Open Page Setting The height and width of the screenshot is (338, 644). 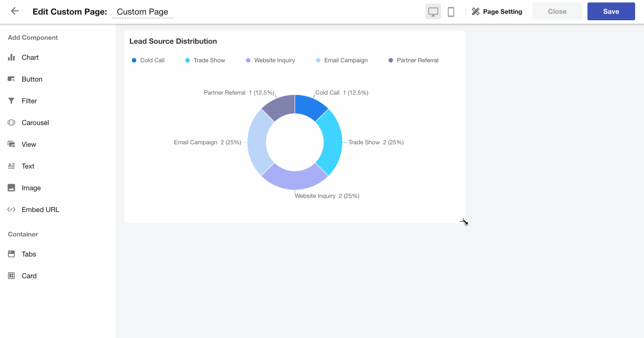click(x=497, y=12)
